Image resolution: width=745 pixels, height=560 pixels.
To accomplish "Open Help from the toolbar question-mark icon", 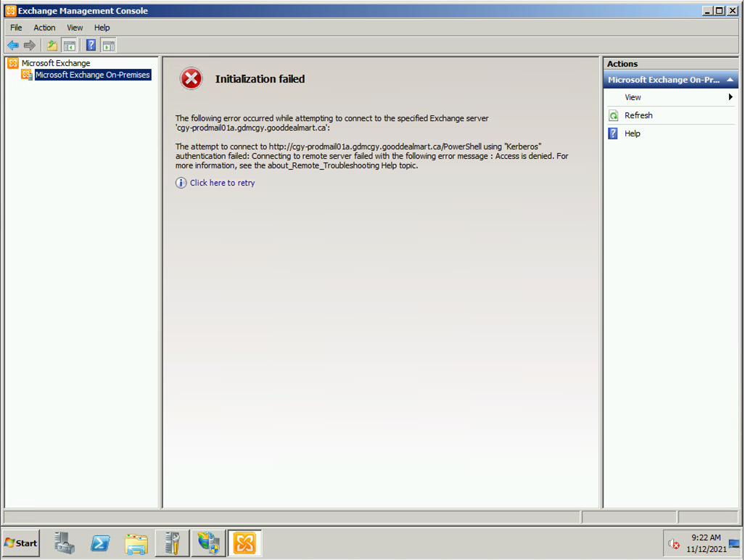I will (x=91, y=46).
